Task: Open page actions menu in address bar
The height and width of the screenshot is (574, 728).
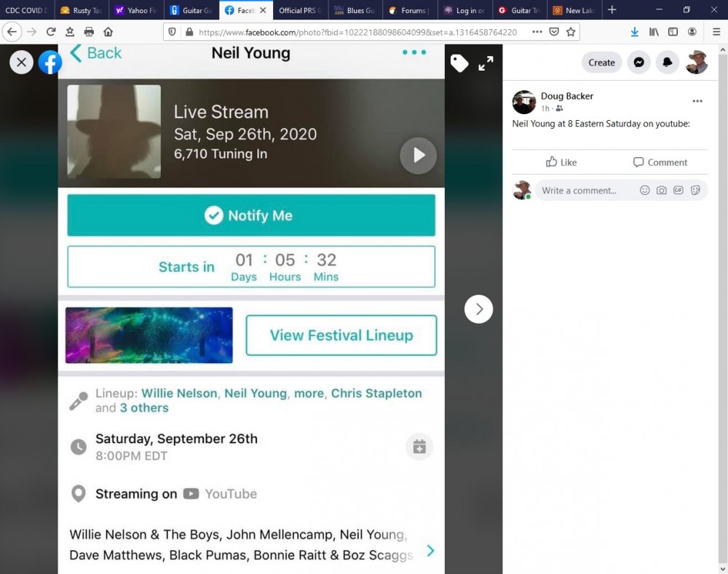Action: [537, 31]
